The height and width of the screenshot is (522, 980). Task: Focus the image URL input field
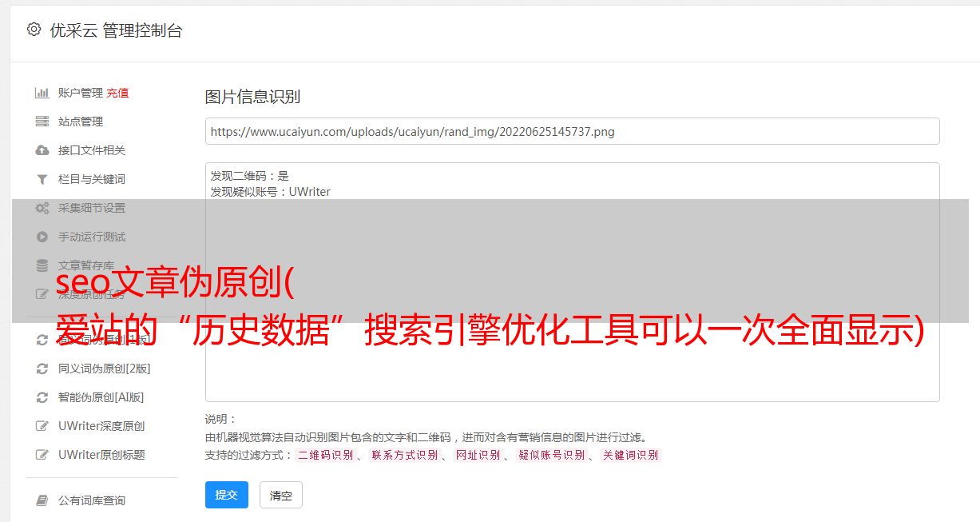572,131
